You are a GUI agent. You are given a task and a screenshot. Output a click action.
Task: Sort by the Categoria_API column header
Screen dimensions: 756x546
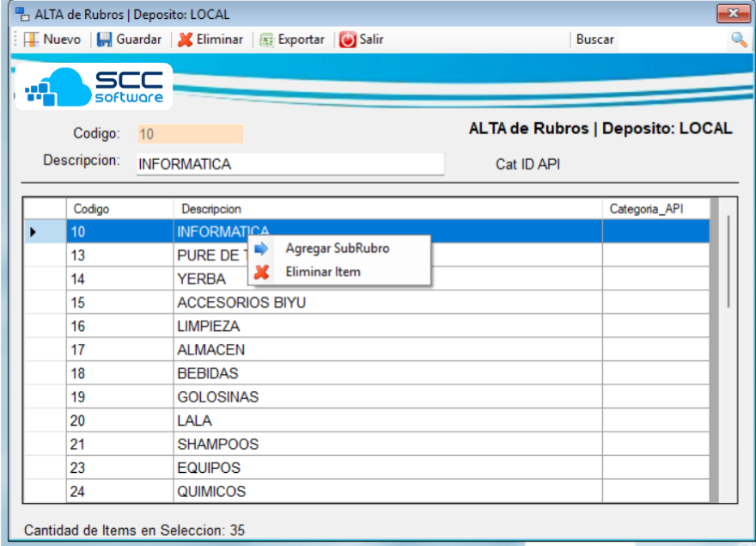[655, 209]
